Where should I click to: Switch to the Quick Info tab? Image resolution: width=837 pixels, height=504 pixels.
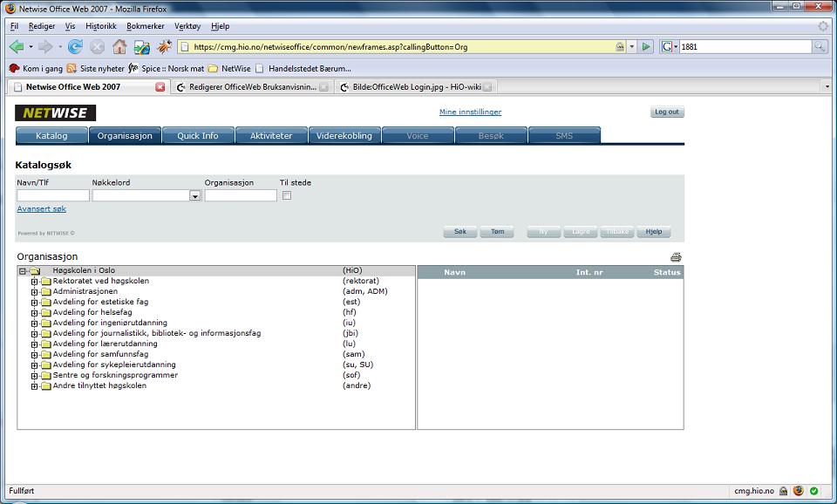click(198, 136)
